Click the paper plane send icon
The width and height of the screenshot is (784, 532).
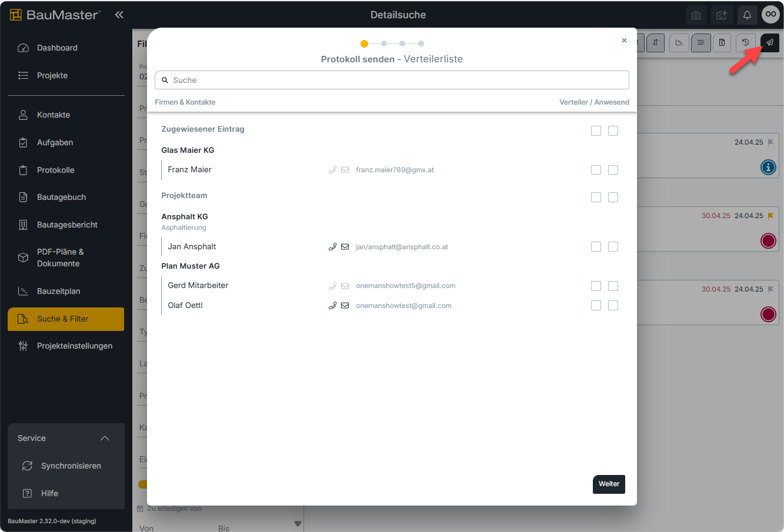coord(770,42)
